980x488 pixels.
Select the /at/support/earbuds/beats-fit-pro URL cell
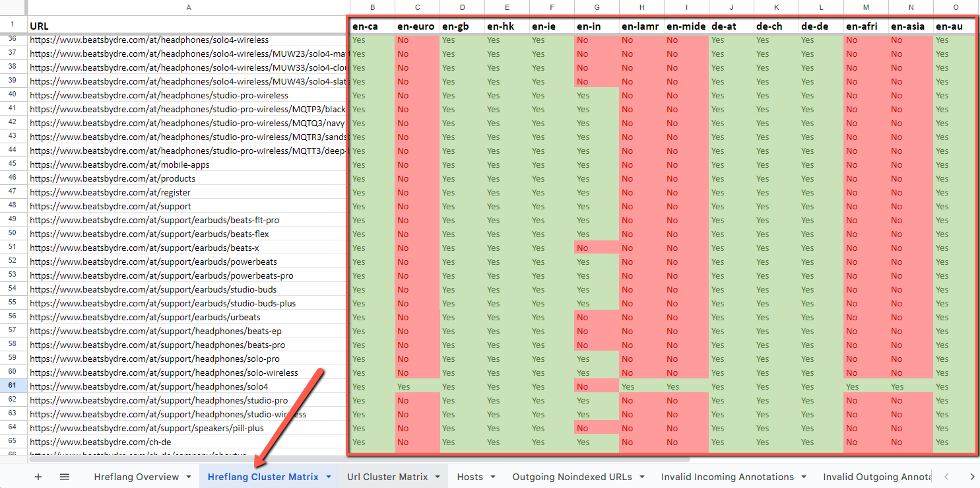[x=189, y=220]
